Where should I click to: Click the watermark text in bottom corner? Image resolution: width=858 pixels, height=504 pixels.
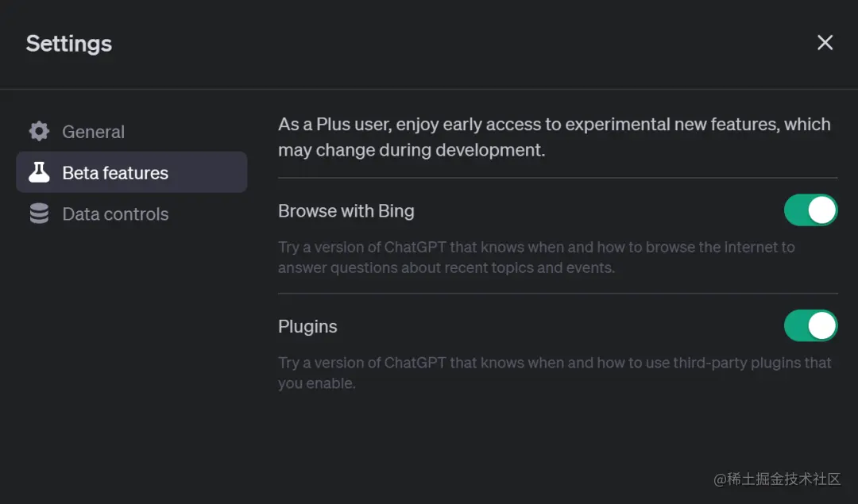click(x=776, y=479)
